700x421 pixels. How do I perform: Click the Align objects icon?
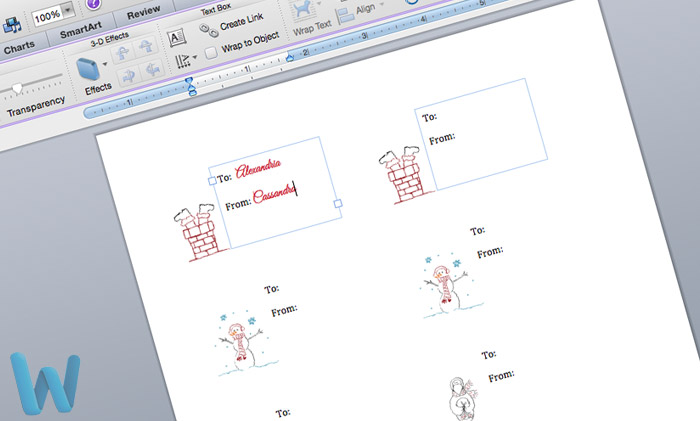[346, 16]
